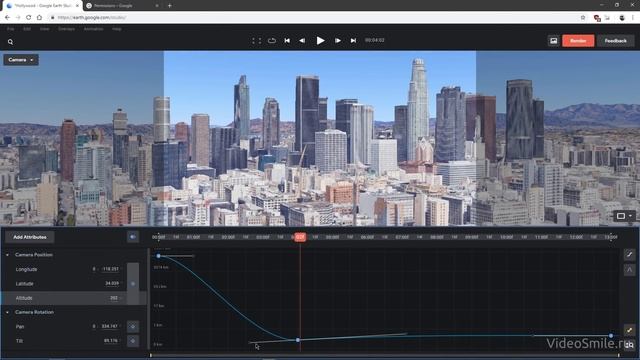Screen dimensions: 640x360
Task: Open the Feedback button
Action: click(x=616, y=41)
